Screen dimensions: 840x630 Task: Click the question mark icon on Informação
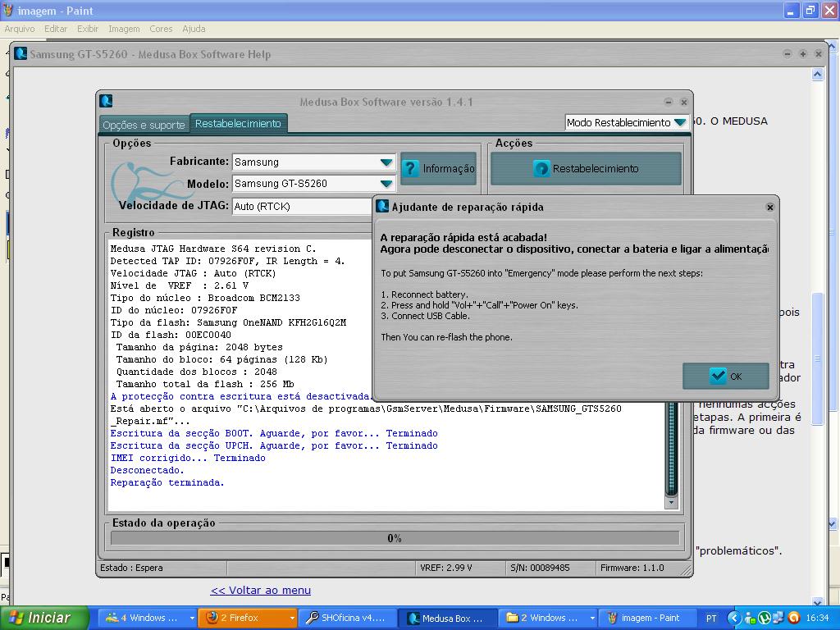(x=410, y=168)
